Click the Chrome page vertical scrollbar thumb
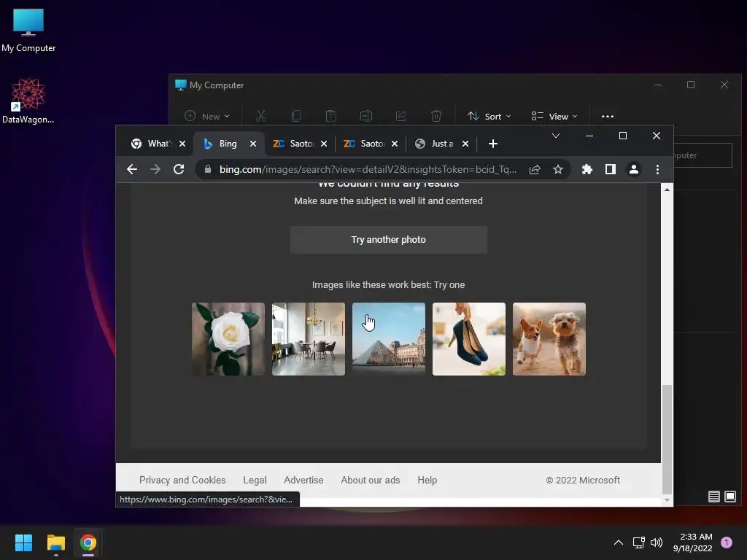 [x=667, y=440]
